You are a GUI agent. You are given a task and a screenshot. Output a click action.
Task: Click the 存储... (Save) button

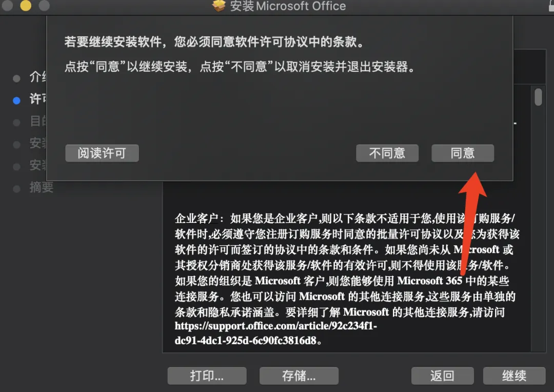(x=299, y=376)
